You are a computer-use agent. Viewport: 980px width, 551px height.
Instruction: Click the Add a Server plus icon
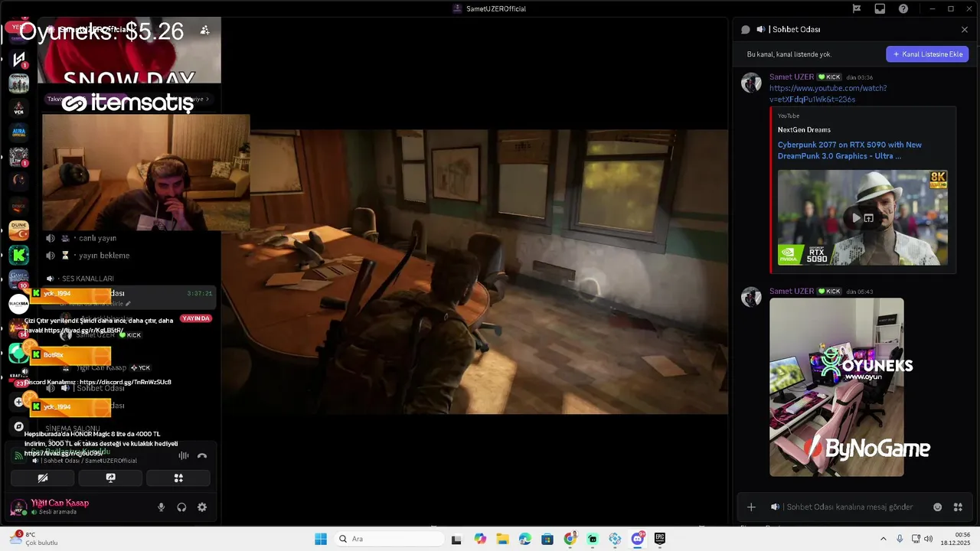click(x=18, y=402)
